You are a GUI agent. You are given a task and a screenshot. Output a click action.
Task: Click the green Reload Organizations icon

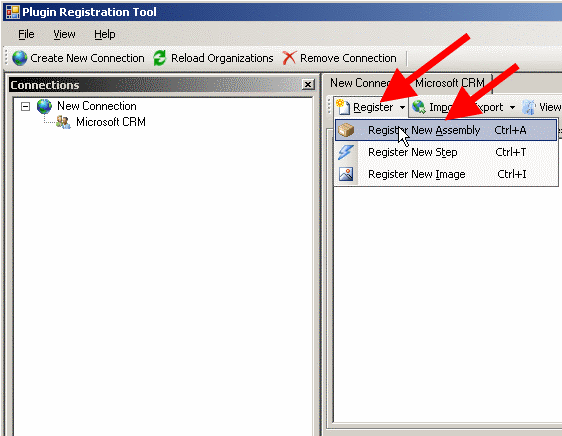160,58
